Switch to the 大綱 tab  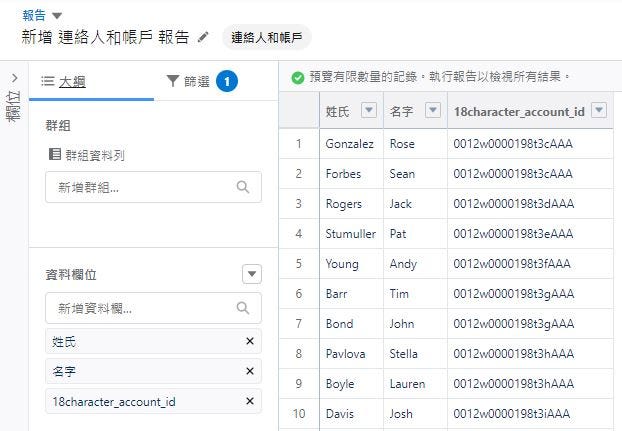pos(72,82)
